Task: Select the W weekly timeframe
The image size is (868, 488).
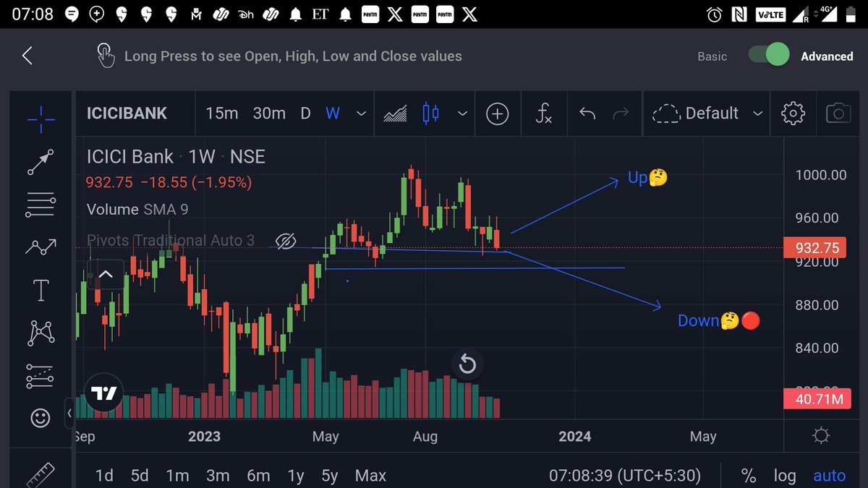Action: click(333, 114)
